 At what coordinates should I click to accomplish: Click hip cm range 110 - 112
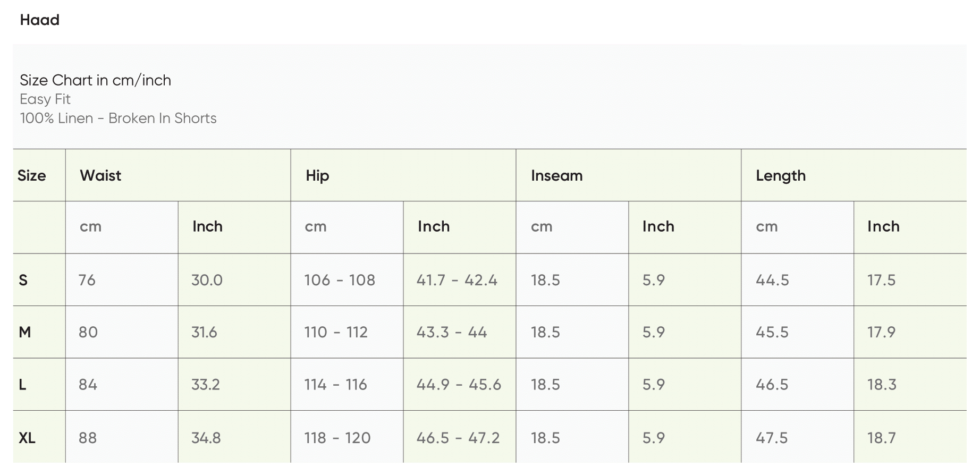[x=336, y=333]
